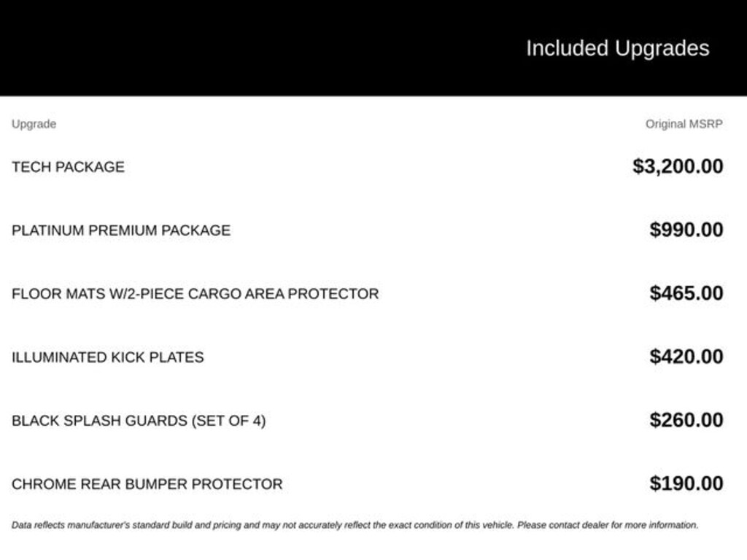Image resolution: width=747 pixels, height=560 pixels.
Task: Click the $3,200.00 price
Action: pyautogui.click(x=678, y=166)
